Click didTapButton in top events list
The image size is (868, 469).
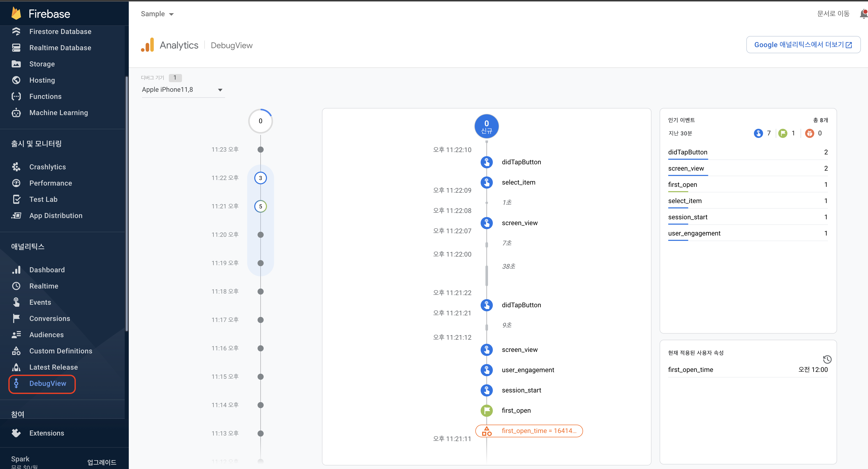coord(688,152)
